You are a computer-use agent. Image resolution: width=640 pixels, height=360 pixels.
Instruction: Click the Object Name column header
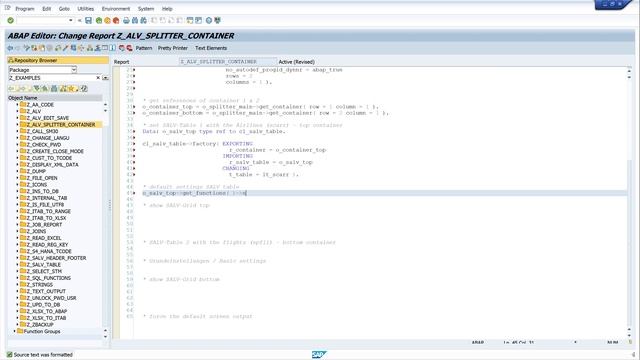point(55,98)
